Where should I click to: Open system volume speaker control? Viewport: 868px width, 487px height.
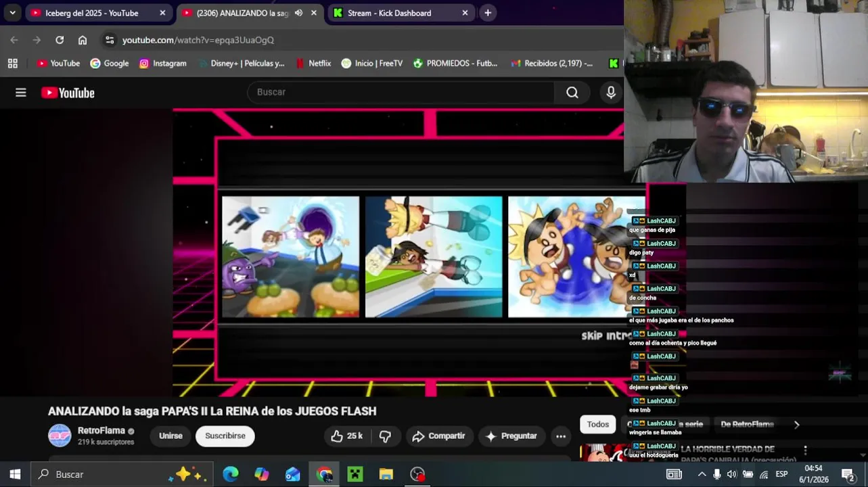tap(731, 474)
